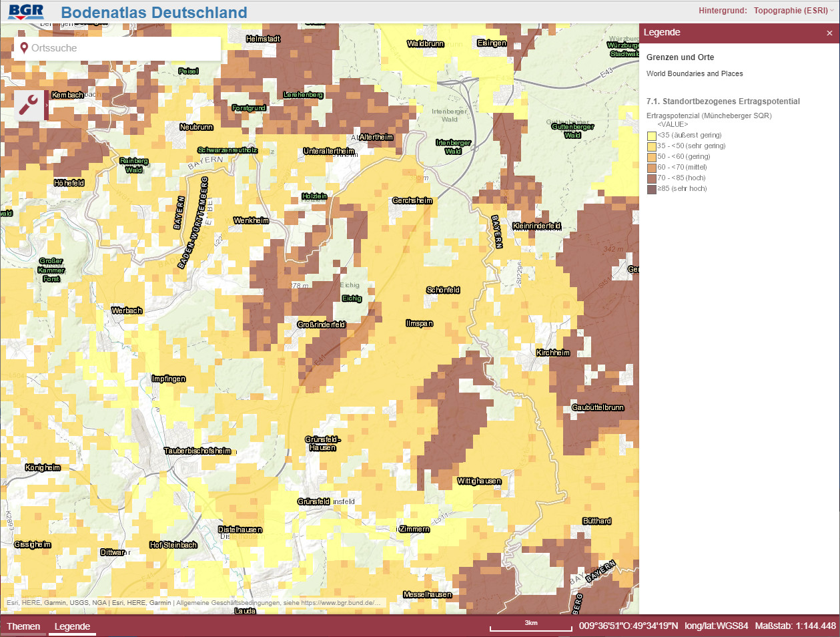Viewport: 840px width, 637px height.
Task: Click the Unteraltertheim map label
Action: click(329, 151)
